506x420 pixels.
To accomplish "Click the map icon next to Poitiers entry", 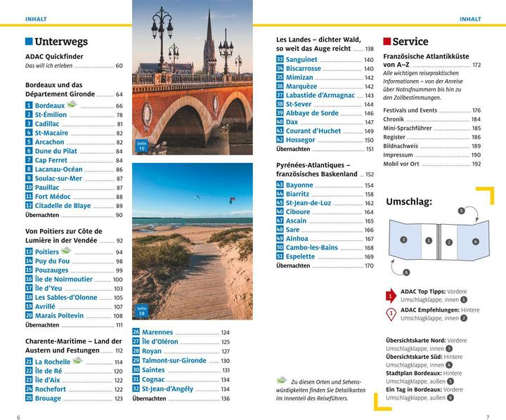I will [67, 250].
